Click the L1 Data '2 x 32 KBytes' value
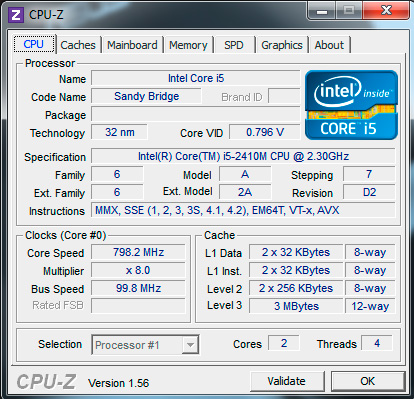 296,252
